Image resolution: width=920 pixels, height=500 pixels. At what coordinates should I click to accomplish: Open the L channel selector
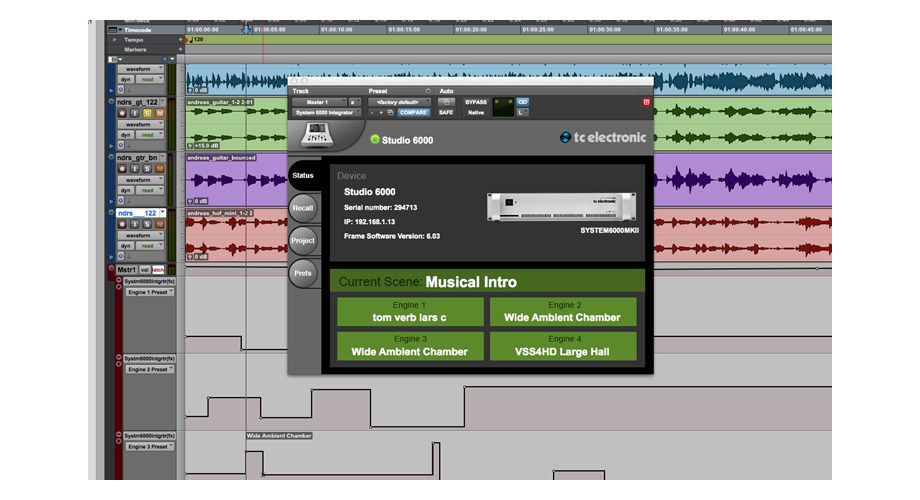click(522, 113)
